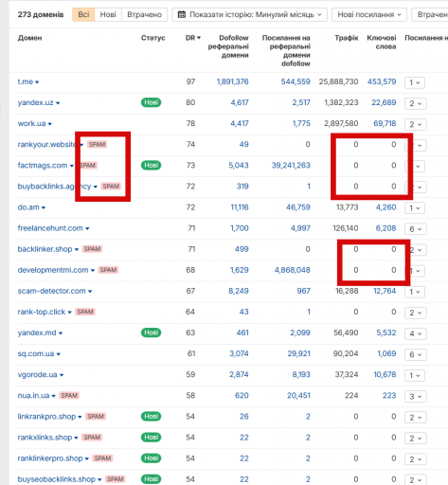Click Ключові слова column header
This screenshot has width=448, height=485.
click(382, 42)
